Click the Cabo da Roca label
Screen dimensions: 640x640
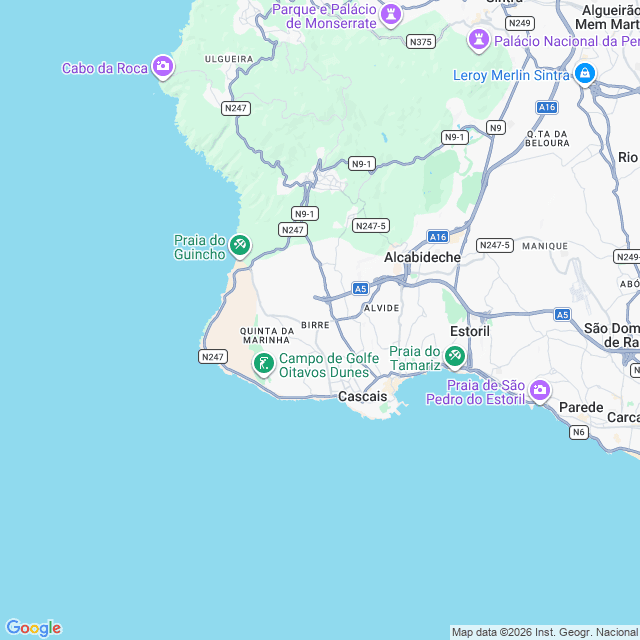click(x=104, y=68)
